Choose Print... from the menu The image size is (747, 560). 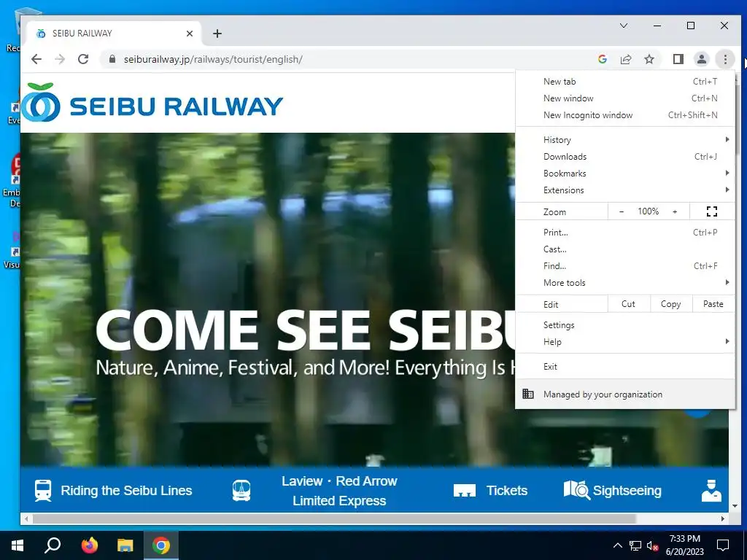click(625, 233)
